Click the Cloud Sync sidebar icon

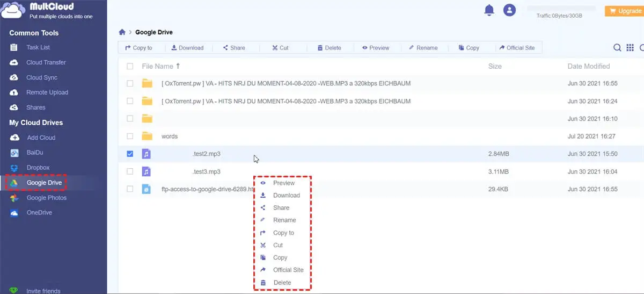tap(14, 77)
